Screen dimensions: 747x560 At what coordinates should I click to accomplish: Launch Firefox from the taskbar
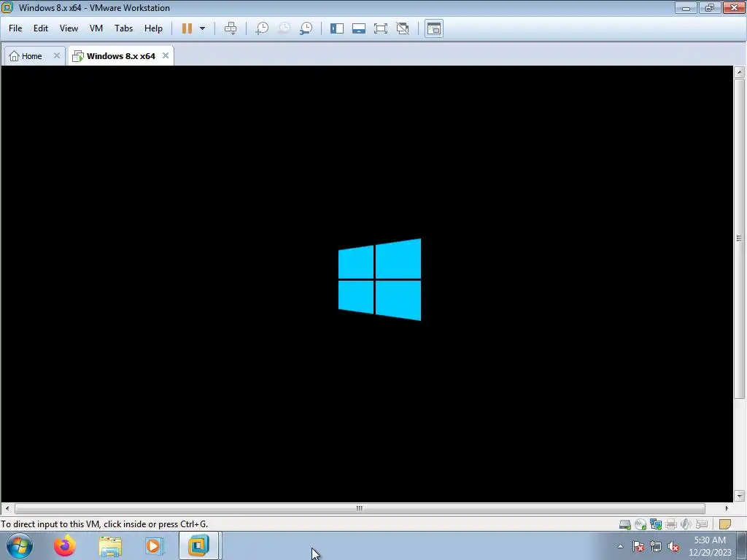(x=65, y=545)
